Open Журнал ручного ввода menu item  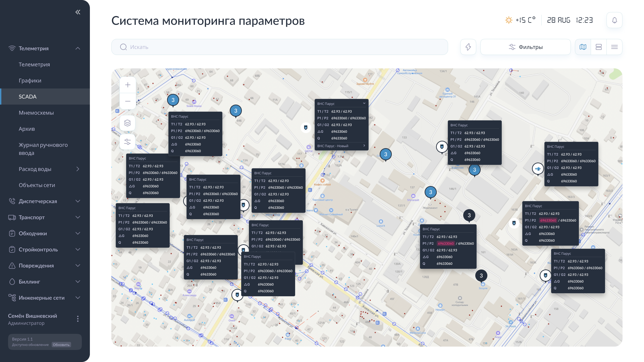(x=43, y=149)
